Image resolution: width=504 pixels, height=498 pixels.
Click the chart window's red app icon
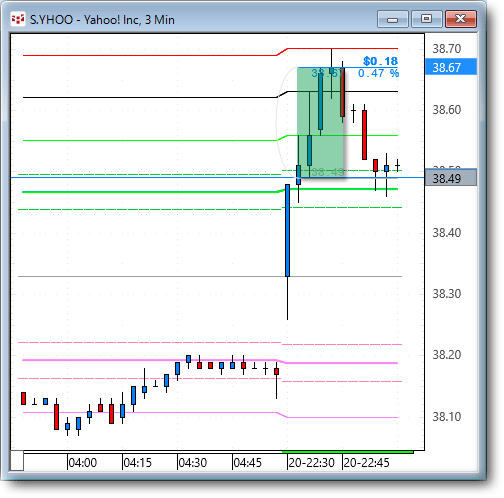(x=18, y=19)
